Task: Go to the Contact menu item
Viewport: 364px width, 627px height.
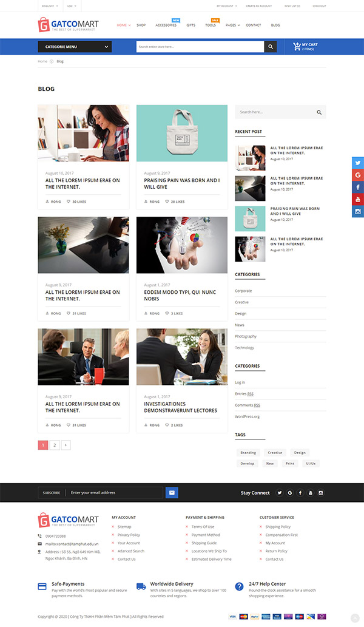Action: point(254,25)
